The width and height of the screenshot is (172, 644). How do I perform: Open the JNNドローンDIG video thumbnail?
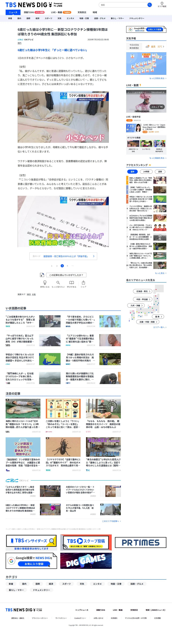coord(133,143)
